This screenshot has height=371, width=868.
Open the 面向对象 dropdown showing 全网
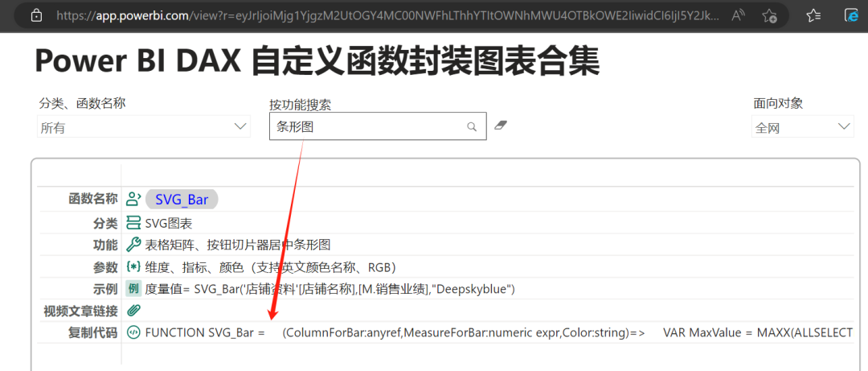tap(802, 127)
